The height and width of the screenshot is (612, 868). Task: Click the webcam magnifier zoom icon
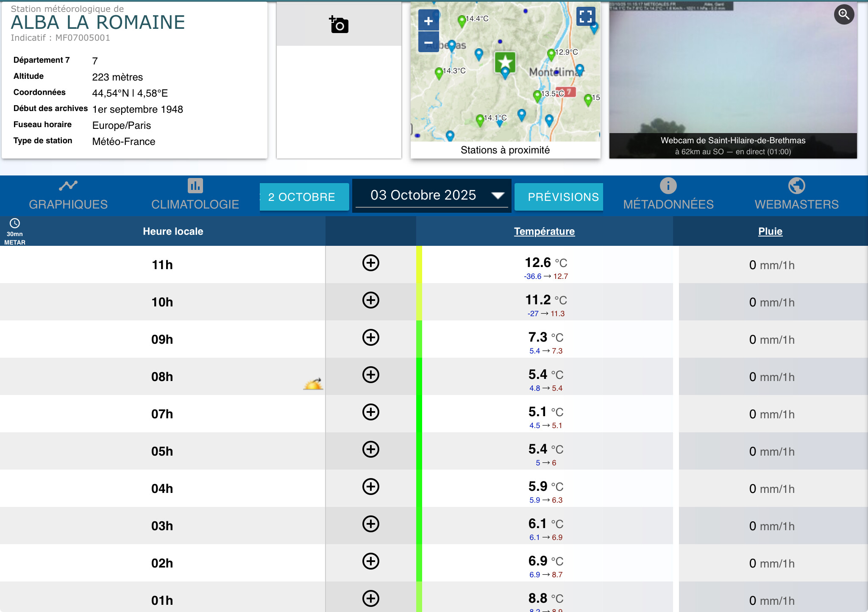click(x=843, y=14)
